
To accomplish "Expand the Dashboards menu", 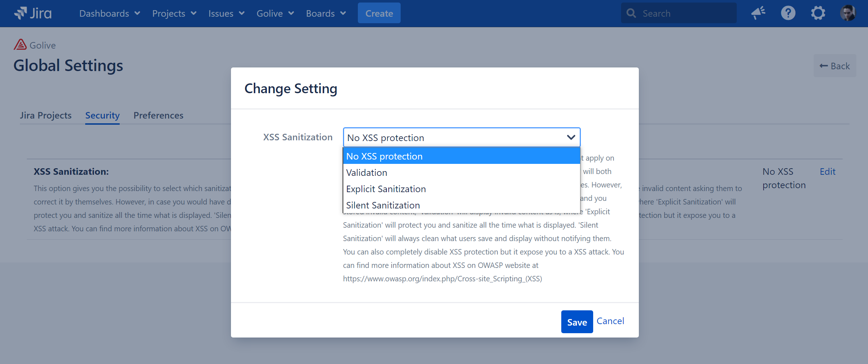I will tap(109, 13).
